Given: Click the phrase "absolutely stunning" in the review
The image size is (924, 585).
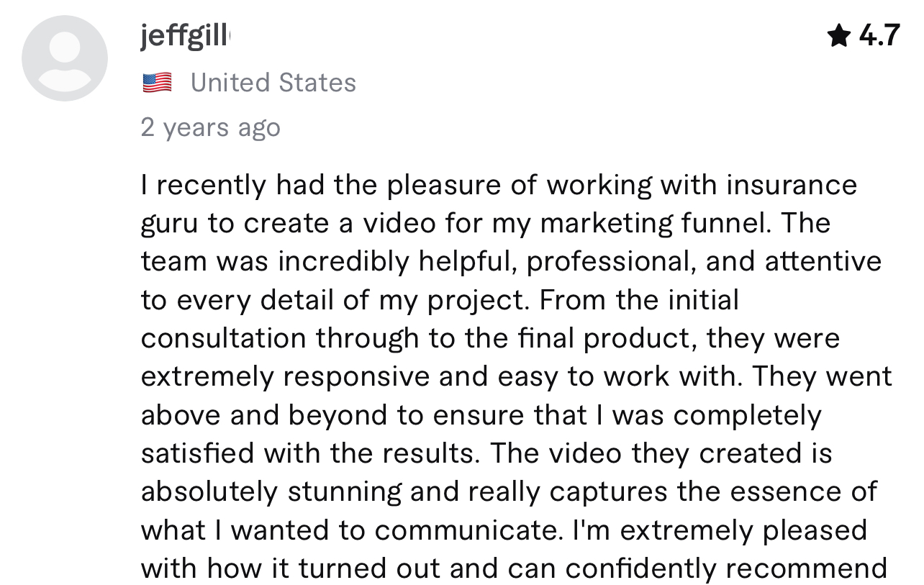Looking at the screenshot, I should [272, 491].
